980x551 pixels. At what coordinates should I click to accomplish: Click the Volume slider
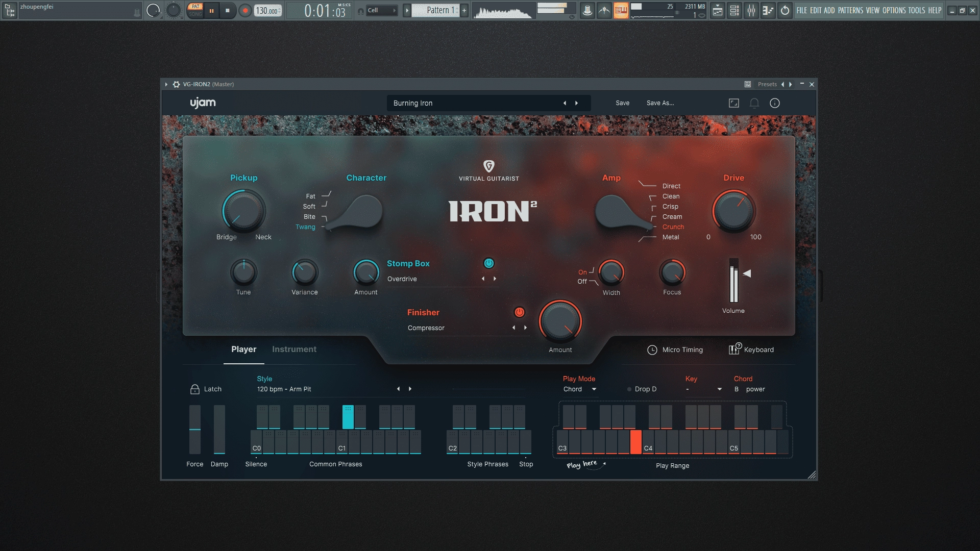(733, 281)
